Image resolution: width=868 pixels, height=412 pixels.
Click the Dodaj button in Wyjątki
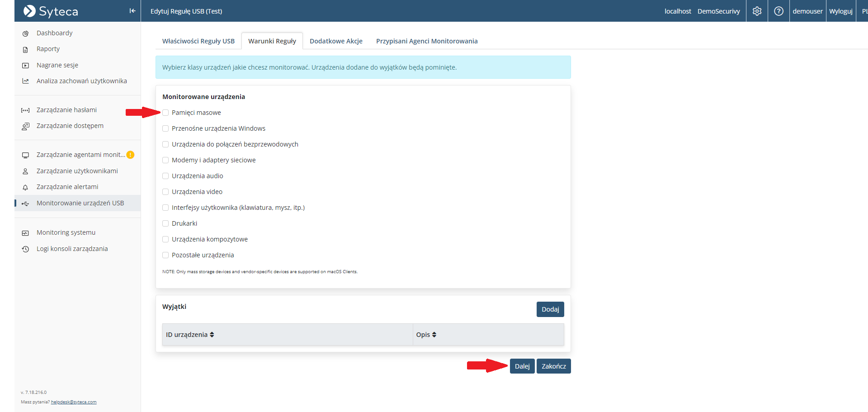tap(550, 309)
